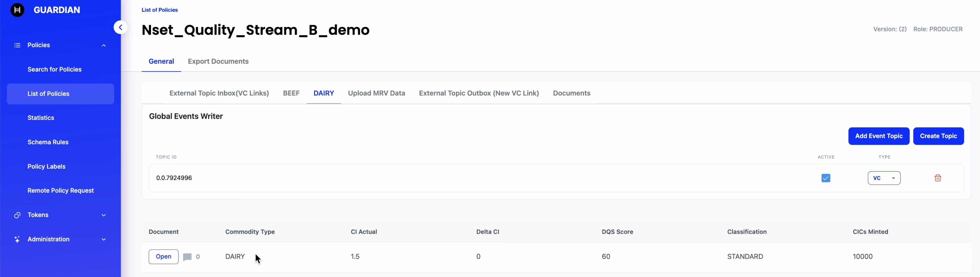Open the BEEF tab
This screenshot has height=277, width=980.
291,93
